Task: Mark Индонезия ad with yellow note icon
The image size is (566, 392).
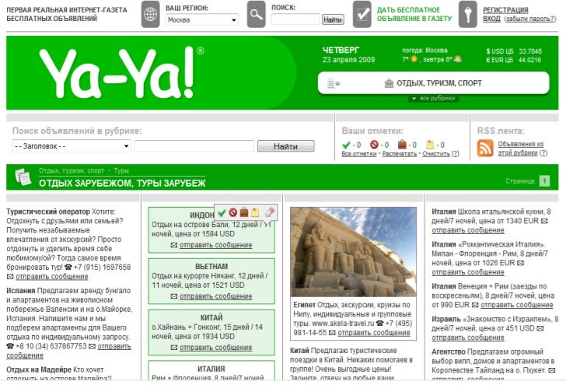Action: [x=255, y=212]
